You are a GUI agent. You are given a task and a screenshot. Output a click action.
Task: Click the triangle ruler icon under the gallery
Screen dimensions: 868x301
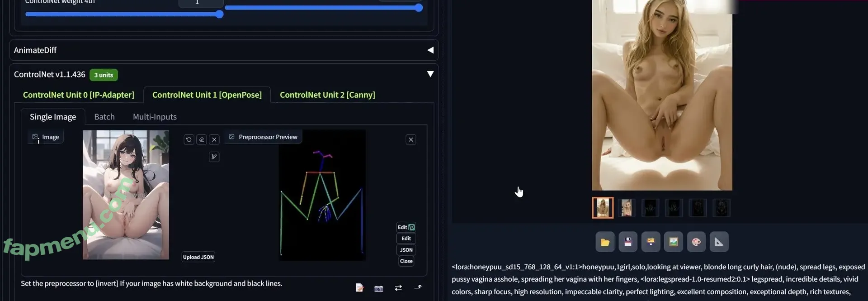tap(719, 242)
